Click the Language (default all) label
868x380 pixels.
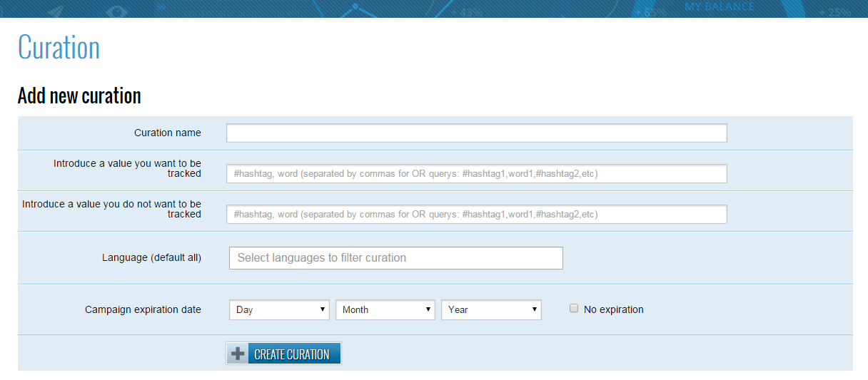click(x=151, y=257)
